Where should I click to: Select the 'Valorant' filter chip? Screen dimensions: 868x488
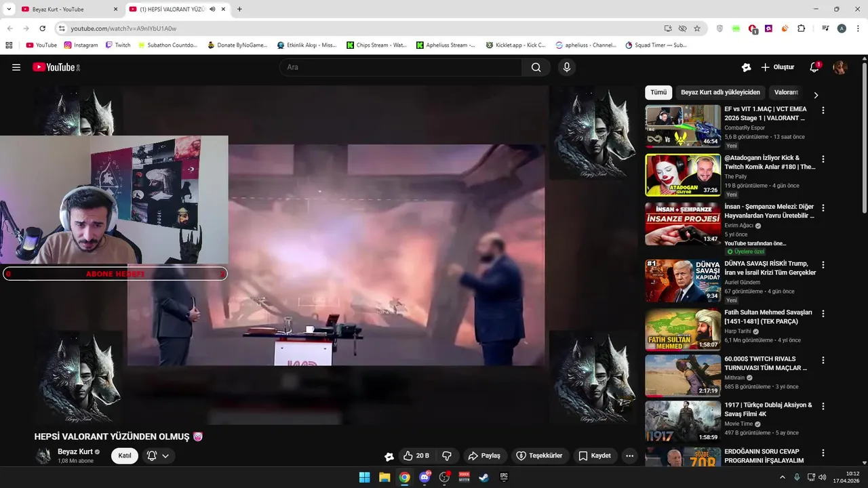tap(787, 92)
